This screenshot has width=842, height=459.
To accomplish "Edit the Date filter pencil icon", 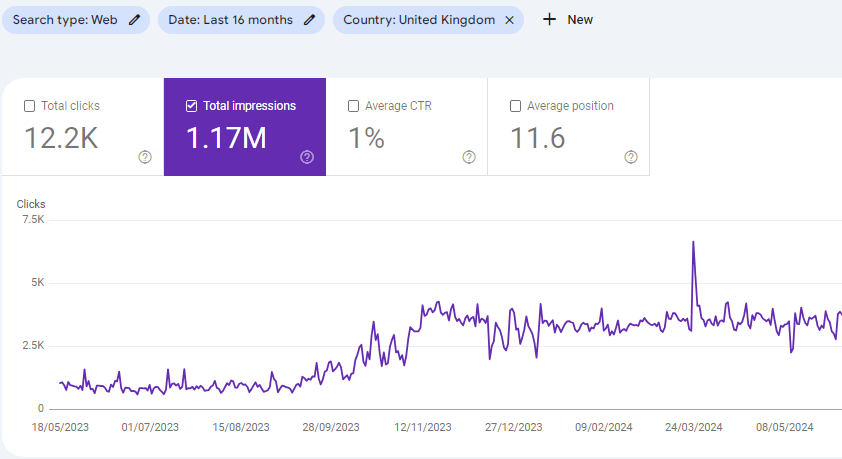I will tap(309, 20).
